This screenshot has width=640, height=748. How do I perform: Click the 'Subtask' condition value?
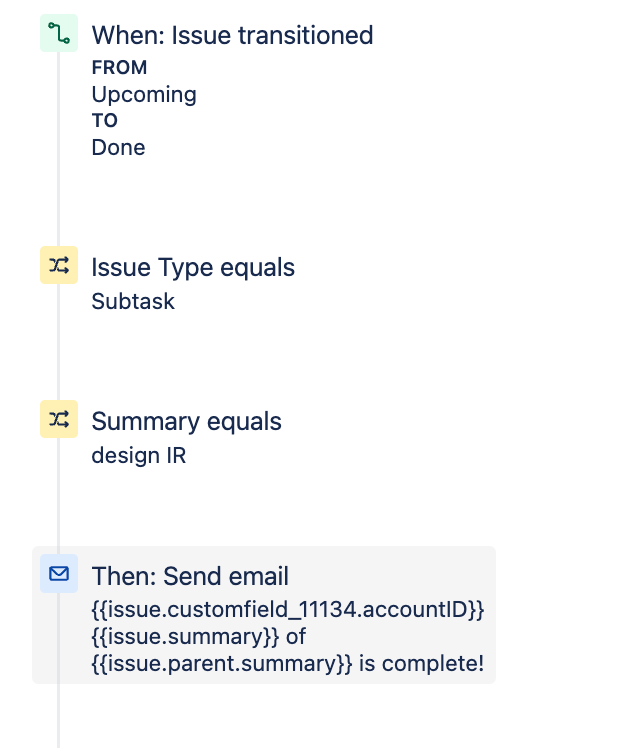click(133, 301)
